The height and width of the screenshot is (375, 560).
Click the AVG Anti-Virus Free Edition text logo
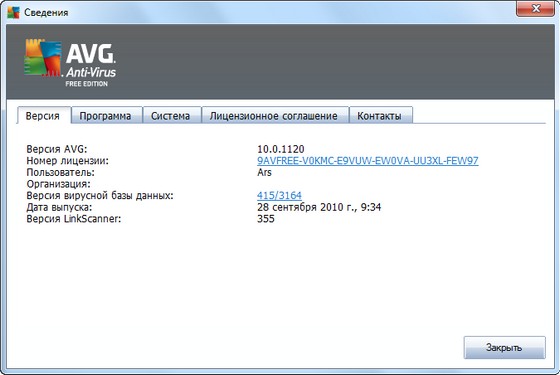coord(91,65)
